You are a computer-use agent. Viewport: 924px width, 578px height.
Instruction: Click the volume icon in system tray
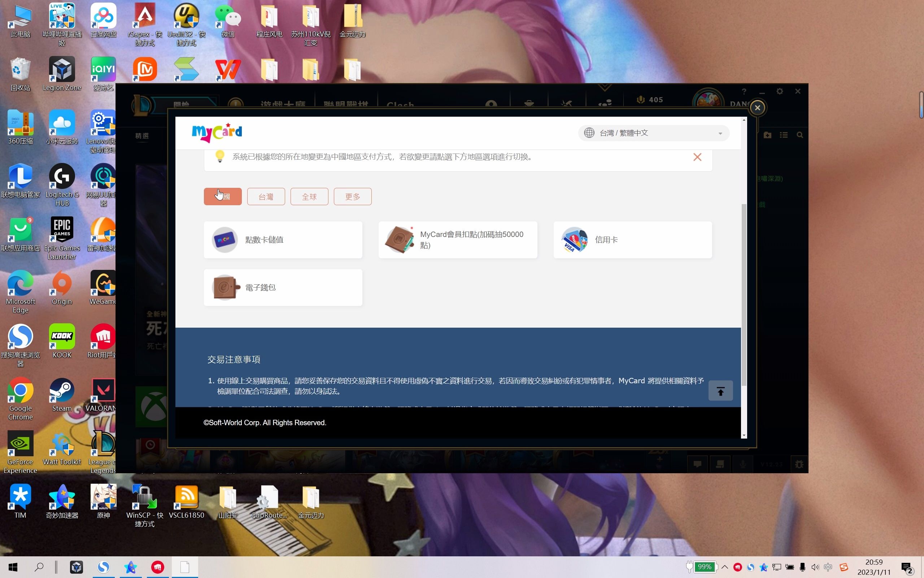click(815, 567)
